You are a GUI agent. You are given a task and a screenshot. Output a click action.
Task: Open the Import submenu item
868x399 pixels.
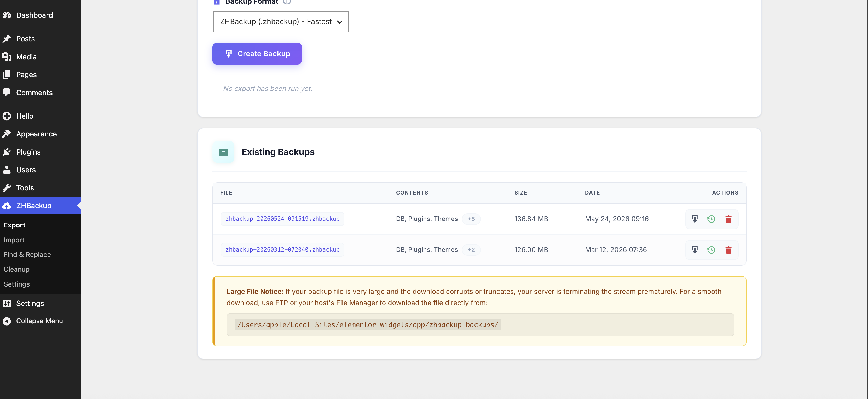[x=14, y=240]
